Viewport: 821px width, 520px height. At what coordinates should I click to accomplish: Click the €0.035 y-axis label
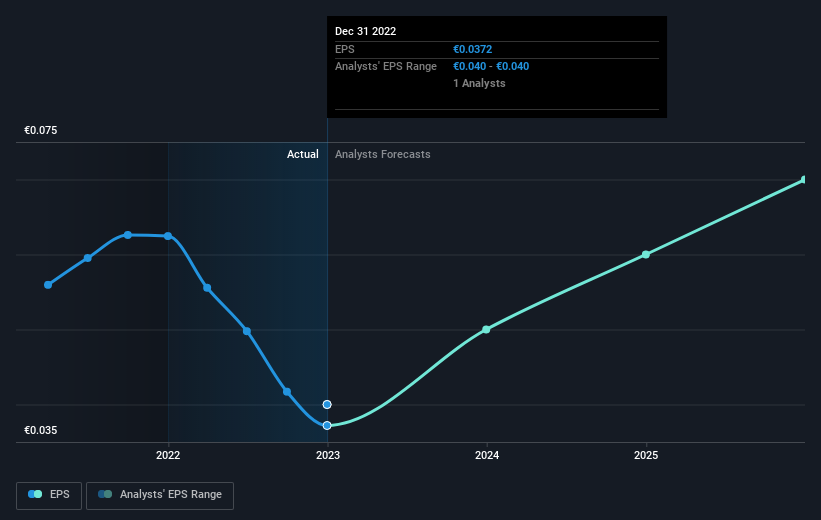(x=41, y=430)
